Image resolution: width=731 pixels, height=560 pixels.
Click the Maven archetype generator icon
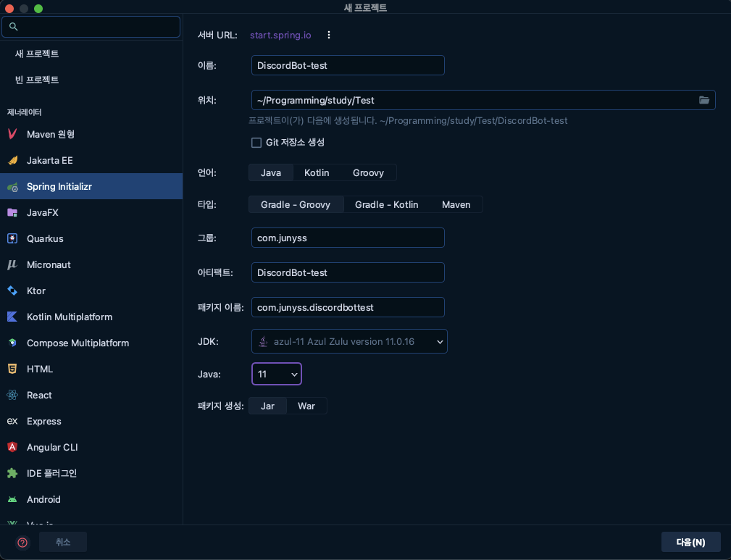[12, 134]
